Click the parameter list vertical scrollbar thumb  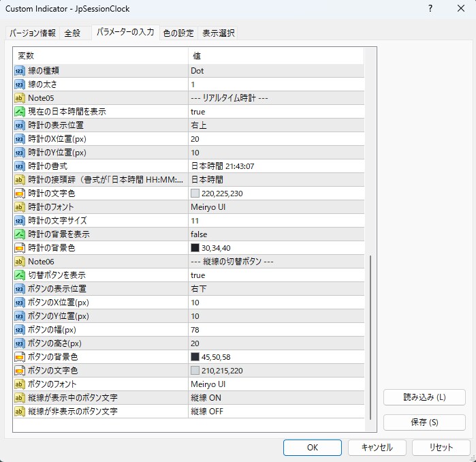pyautogui.click(x=370, y=337)
